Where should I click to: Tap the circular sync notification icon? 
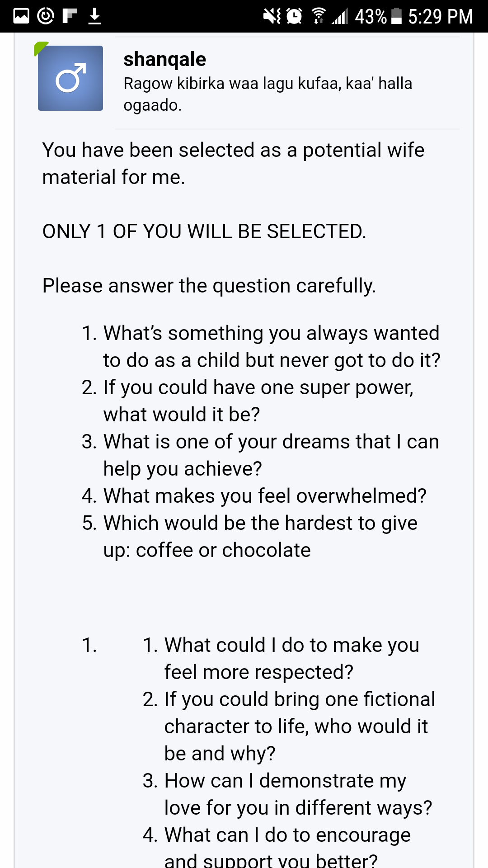coord(46,16)
